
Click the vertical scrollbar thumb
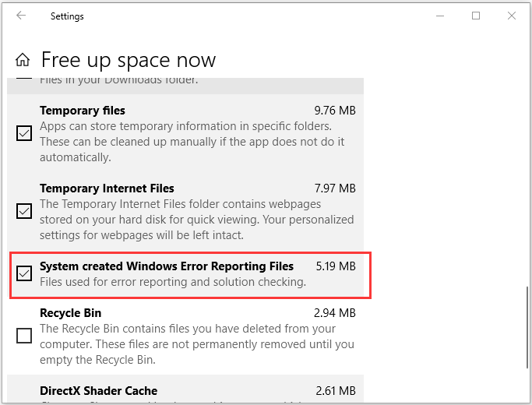click(x=527, y=328)
